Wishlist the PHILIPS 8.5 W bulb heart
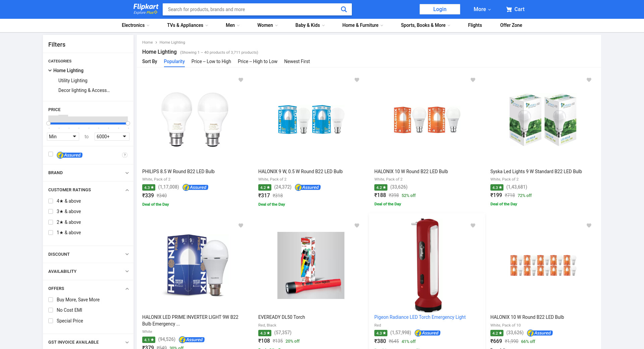The image size is (644, 349). coord(241,80)
